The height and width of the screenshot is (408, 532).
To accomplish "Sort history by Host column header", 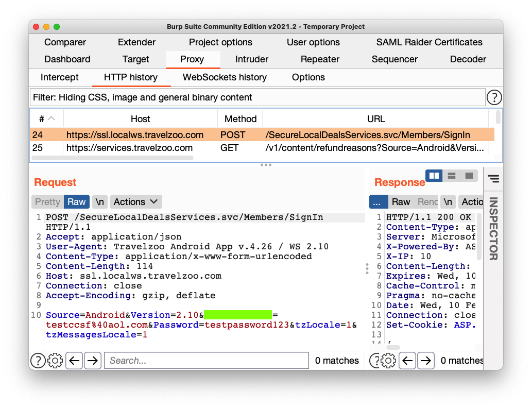I will 141,119.
